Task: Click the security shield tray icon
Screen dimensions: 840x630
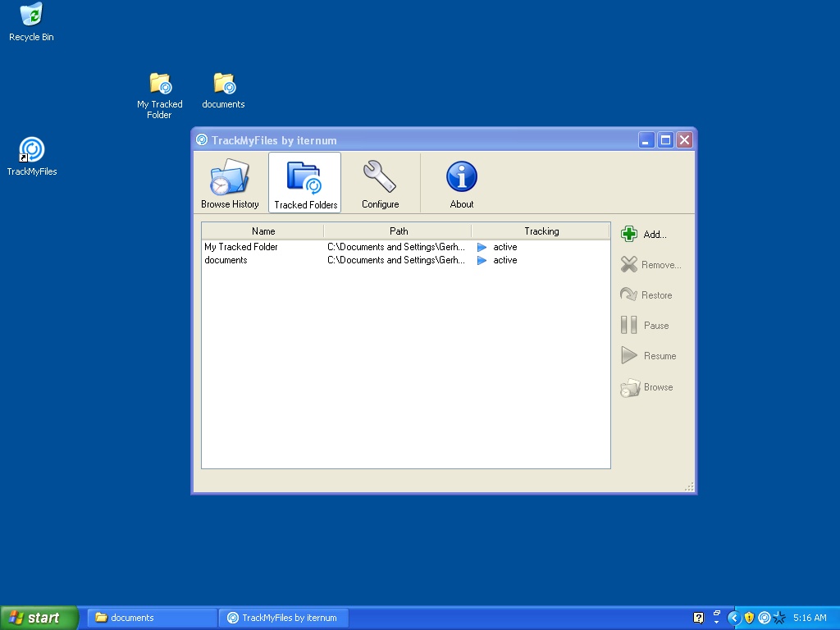Action: 750,618
